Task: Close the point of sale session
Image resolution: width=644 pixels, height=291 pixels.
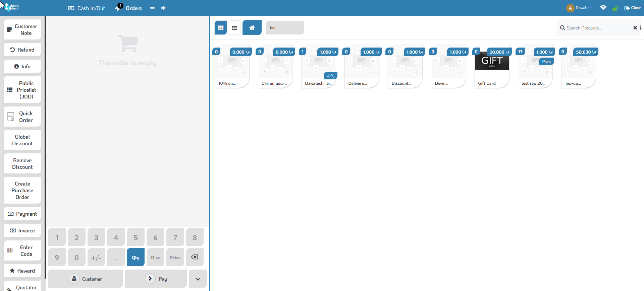Action: [632, 8]
